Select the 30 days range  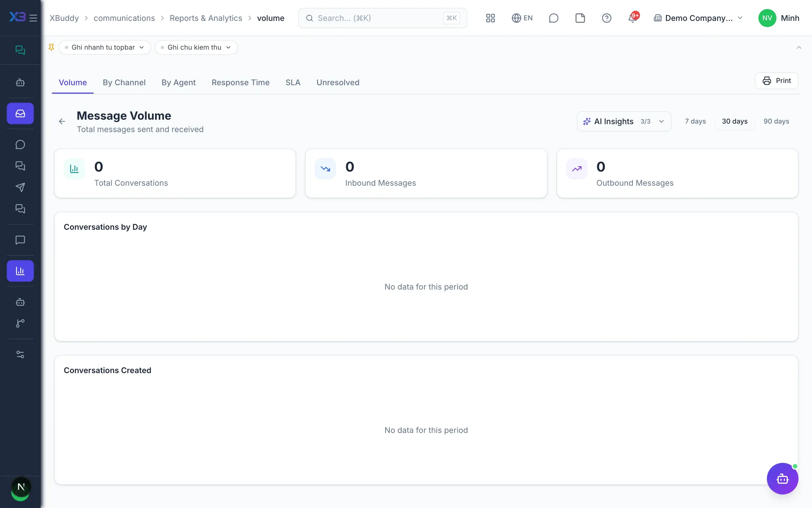click(734, 121)
